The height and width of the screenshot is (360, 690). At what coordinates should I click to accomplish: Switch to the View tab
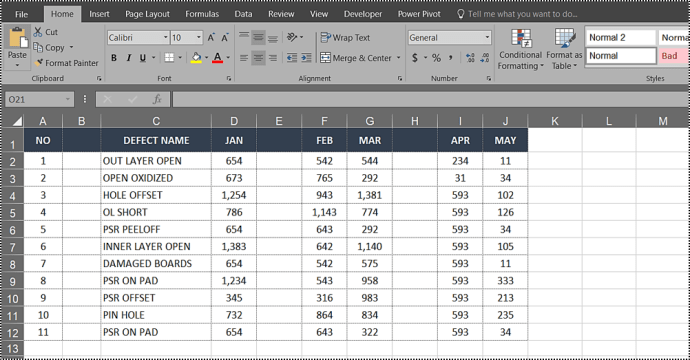pyautogui.click(x=319, y=14)
